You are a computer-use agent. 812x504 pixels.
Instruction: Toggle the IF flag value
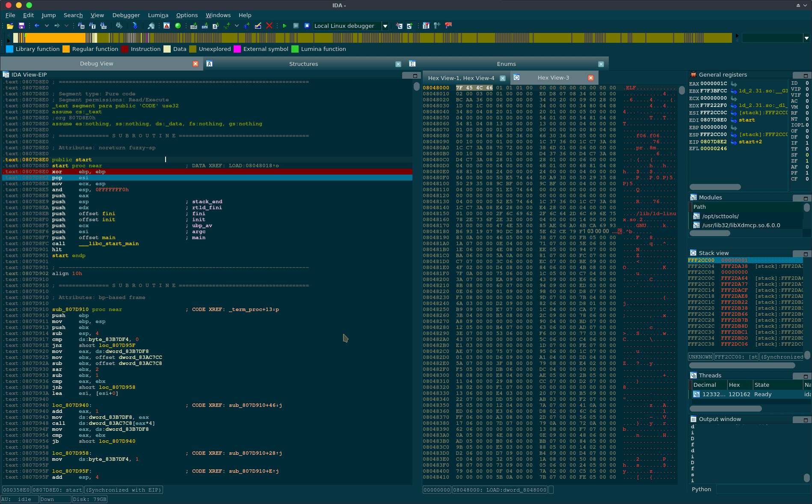807,143
